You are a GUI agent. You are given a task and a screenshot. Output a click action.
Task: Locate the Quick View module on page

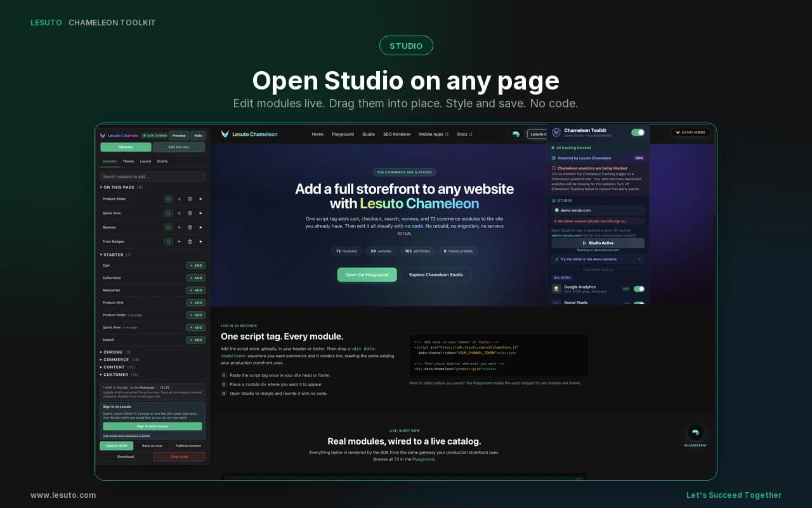[x=169, y=213]
